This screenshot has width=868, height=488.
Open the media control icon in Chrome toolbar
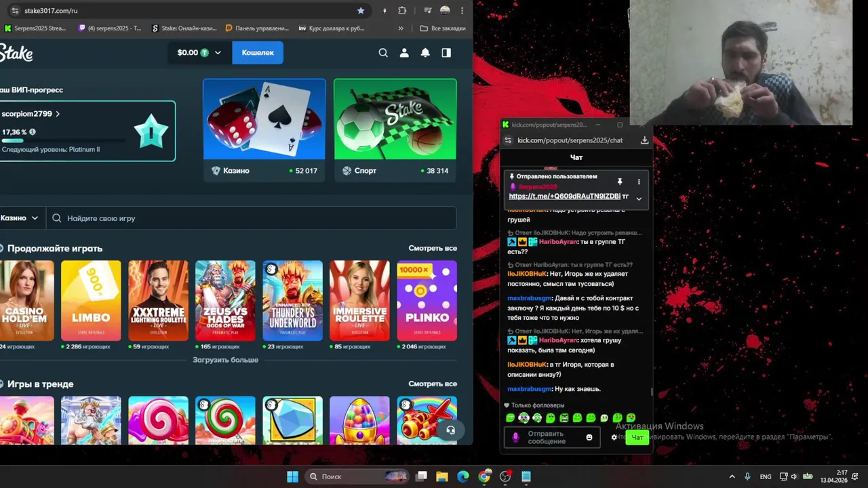(x=428, y=11)
